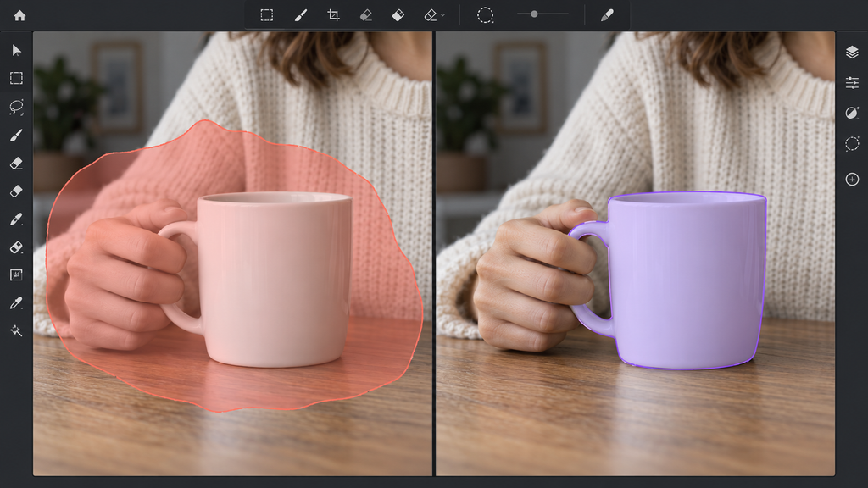Select the eyedropper tool in left toolbar
This screenshot has height=488, width=868.
(16, 303)
